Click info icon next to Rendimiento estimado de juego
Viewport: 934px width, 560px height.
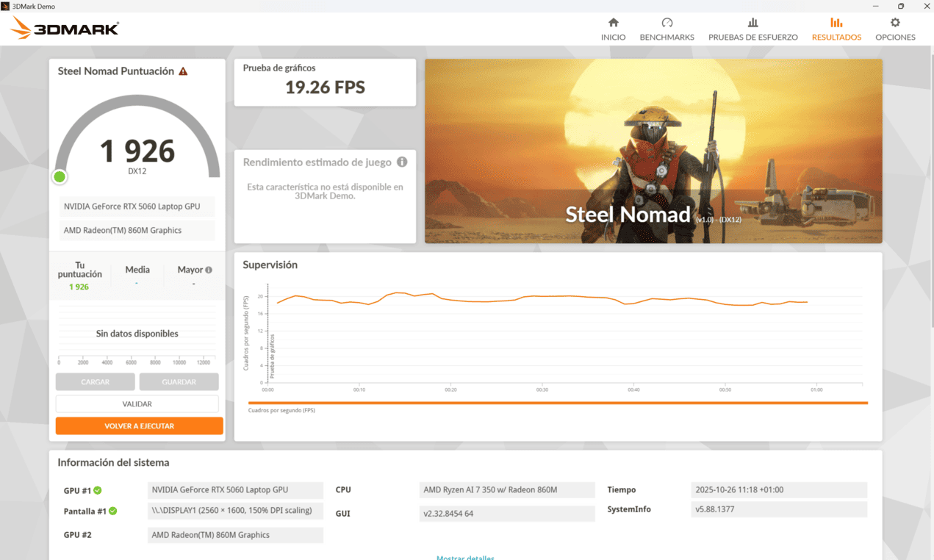coord(402,162)
